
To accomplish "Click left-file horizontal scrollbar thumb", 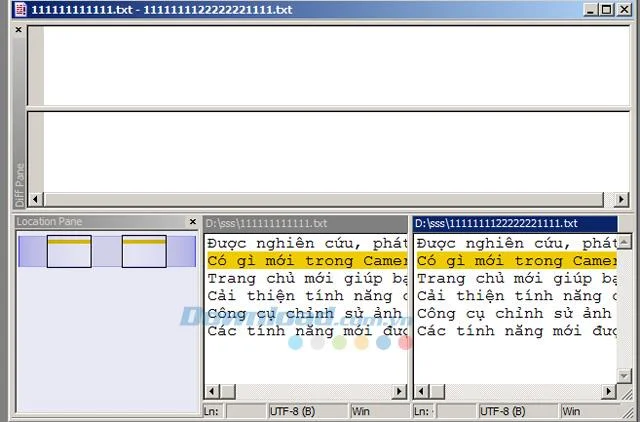I will 228,392.
